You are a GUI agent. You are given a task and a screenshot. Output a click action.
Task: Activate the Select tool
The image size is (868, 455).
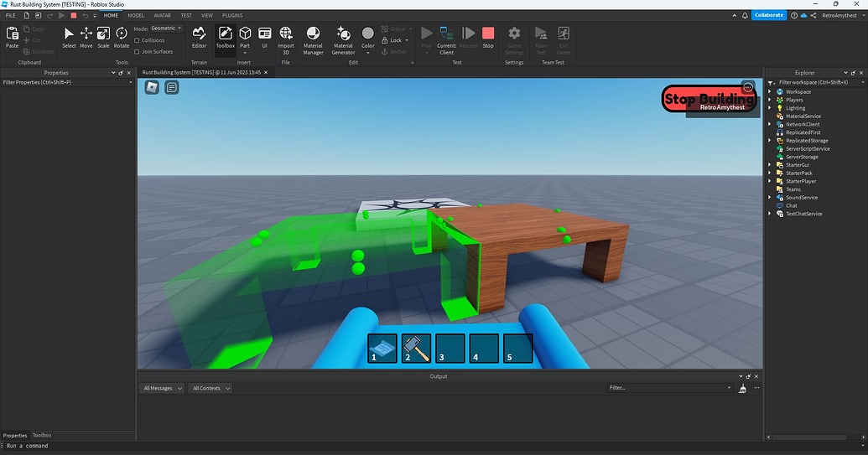coord(69,37)
